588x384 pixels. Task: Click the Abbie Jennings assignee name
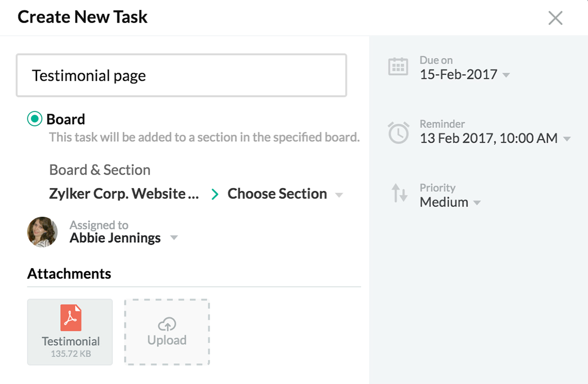(115, 238)
